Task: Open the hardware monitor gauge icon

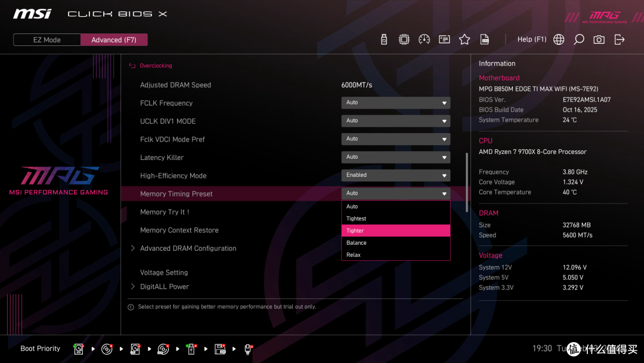Action: 425,39
